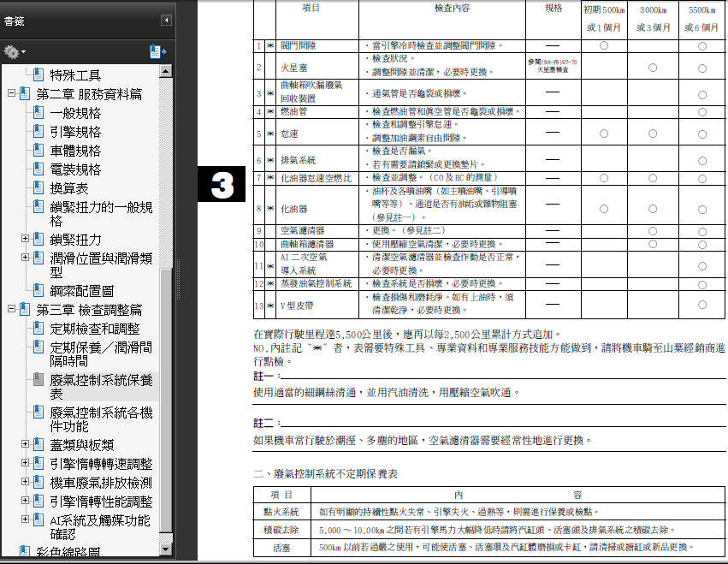Open the bookmarks options gear menu
The image size is (728, 564).
[15, 51]
